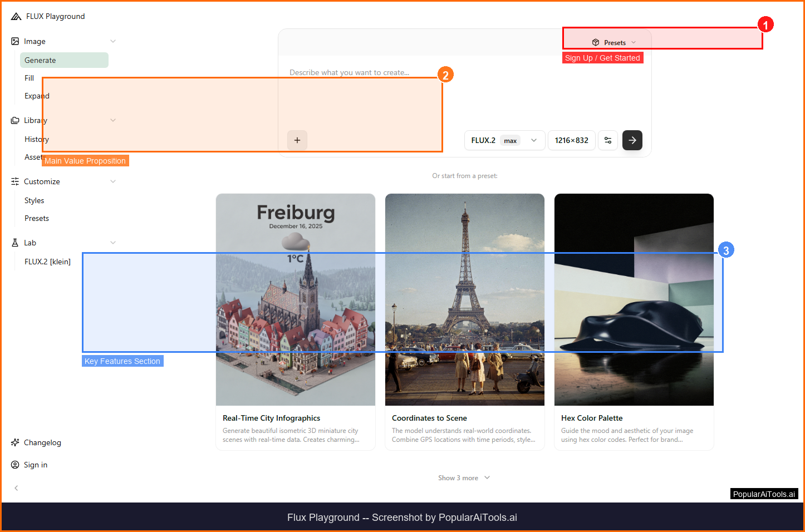Viewport: 805px width, 532px height.
Task: Click the 1216×832 resolution button
Action: pyautogui.click(x=571, y=140)
